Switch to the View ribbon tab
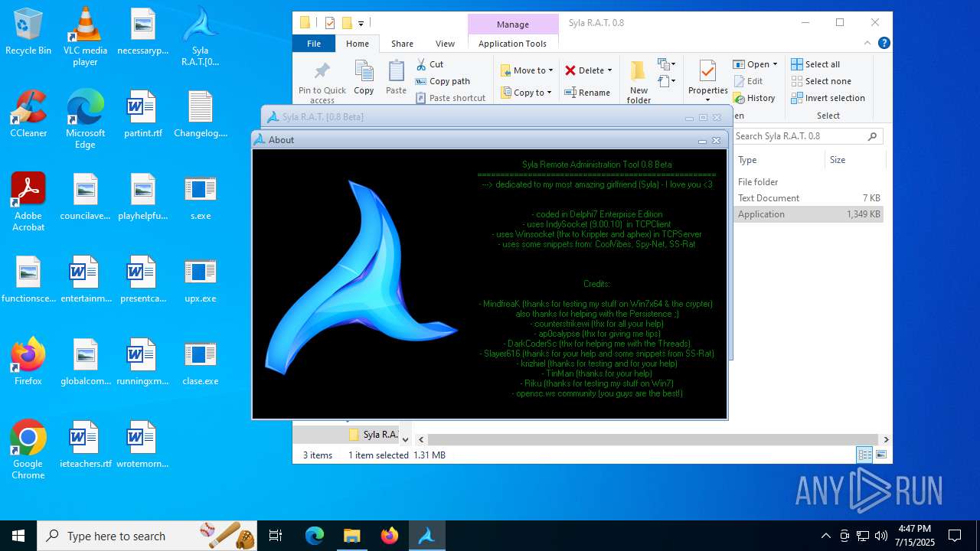Screen dimensions: 980x551 [x=445, y=44]
